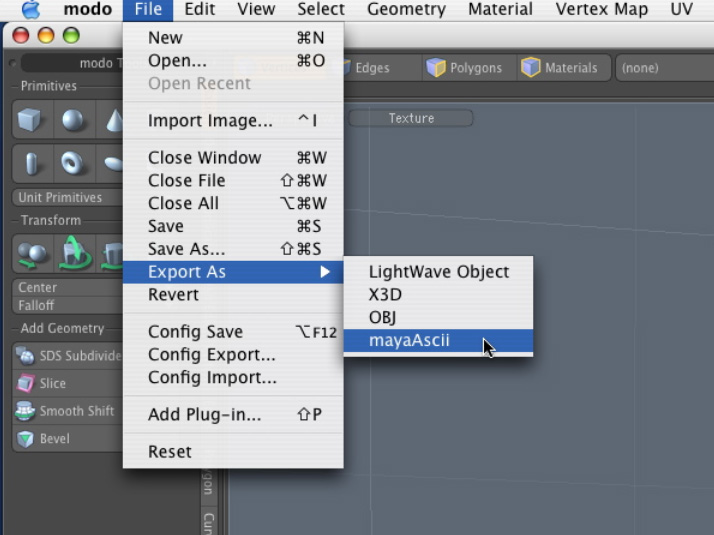This screenshot has height=535, width=714.
Task: Choose Close File menu entry
Action: point(233,181)
